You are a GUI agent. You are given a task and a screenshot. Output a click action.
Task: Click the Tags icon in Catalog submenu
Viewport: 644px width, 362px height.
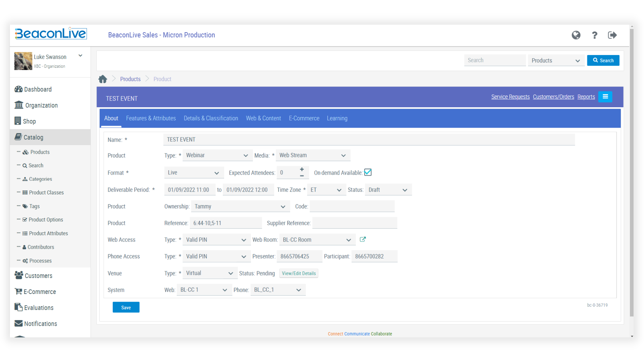25,206
